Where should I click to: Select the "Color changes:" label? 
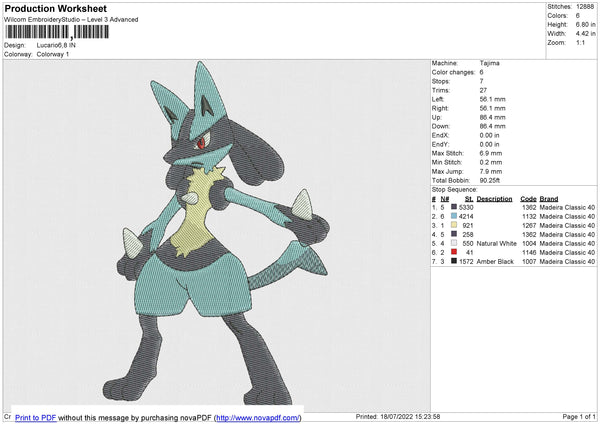click(x=453, y=72)
